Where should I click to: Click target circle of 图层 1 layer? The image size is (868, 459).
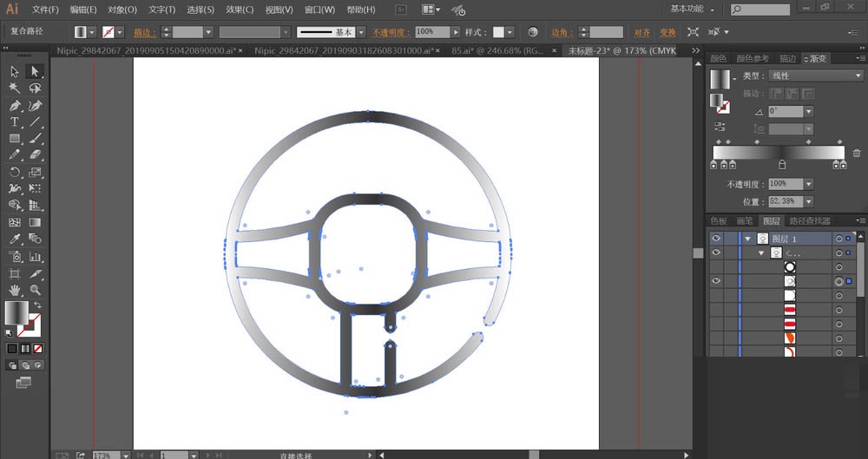coord(839,239)
